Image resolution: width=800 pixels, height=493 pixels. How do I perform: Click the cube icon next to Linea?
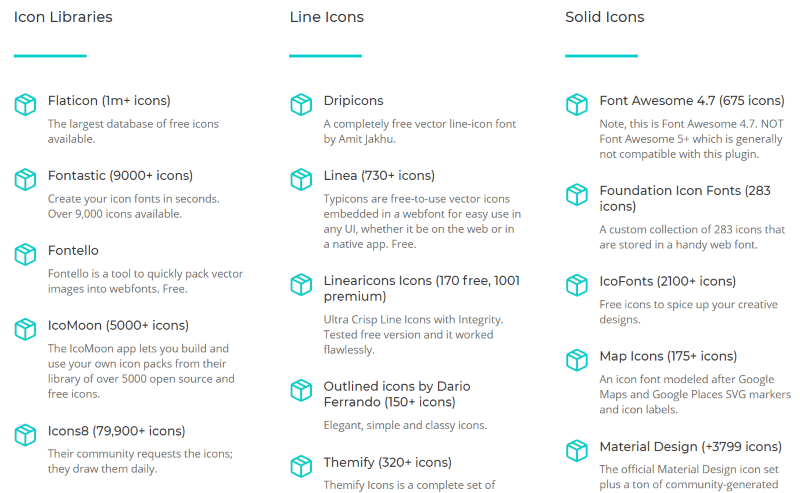[301, 180]
